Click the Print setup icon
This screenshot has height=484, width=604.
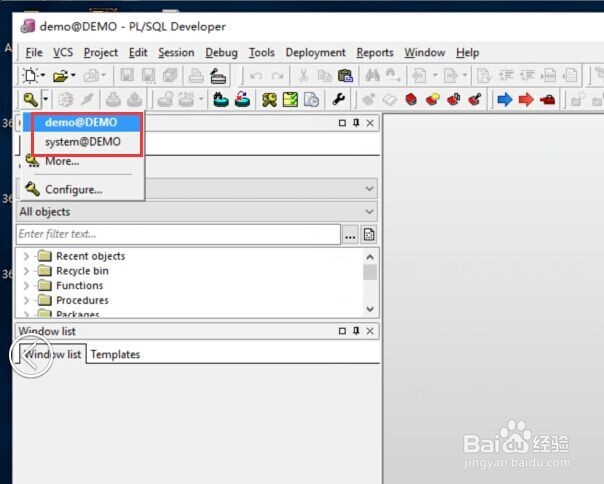218,76
